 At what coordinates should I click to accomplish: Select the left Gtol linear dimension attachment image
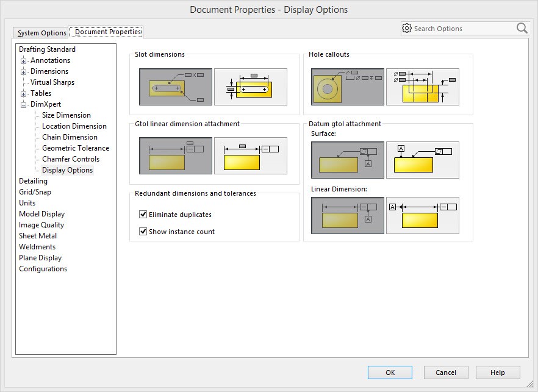click(176, 156)
